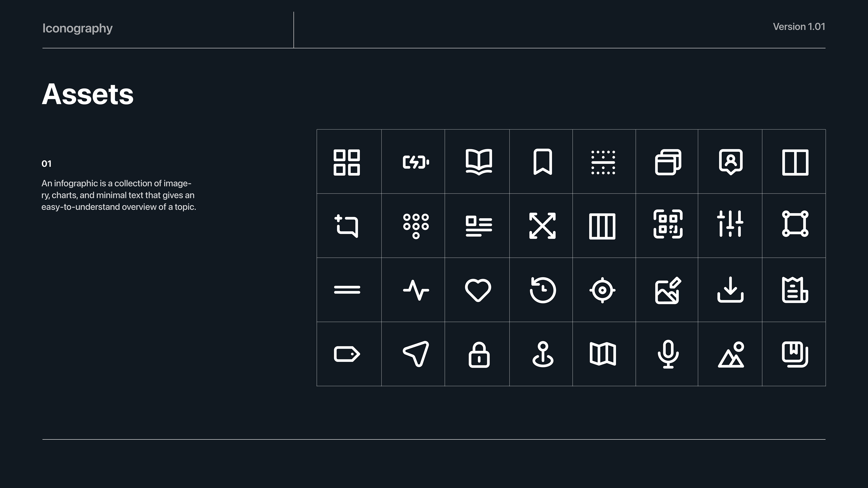Click the microphone icon
Screen dimensions: 868x488
point(668,354)
